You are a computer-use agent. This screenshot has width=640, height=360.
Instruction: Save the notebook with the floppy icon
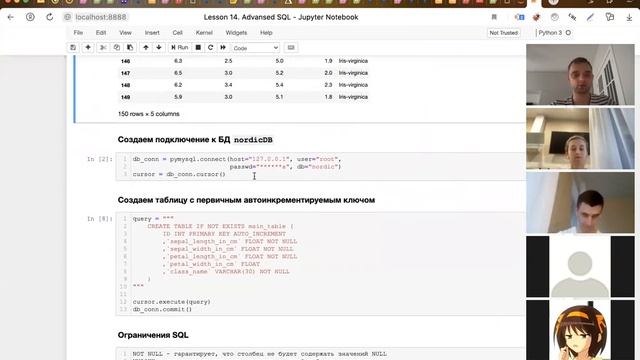73,47
